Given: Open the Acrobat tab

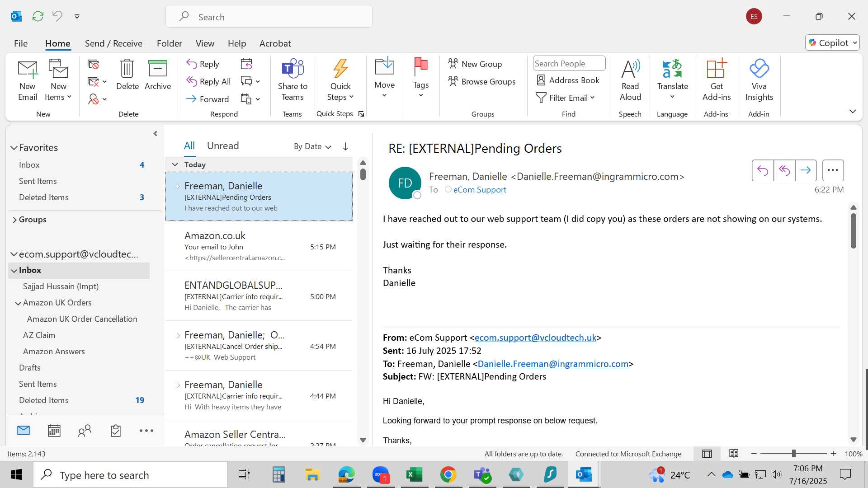Looking at the screenshot, I should pyautogui.click(x=275, y=43).
